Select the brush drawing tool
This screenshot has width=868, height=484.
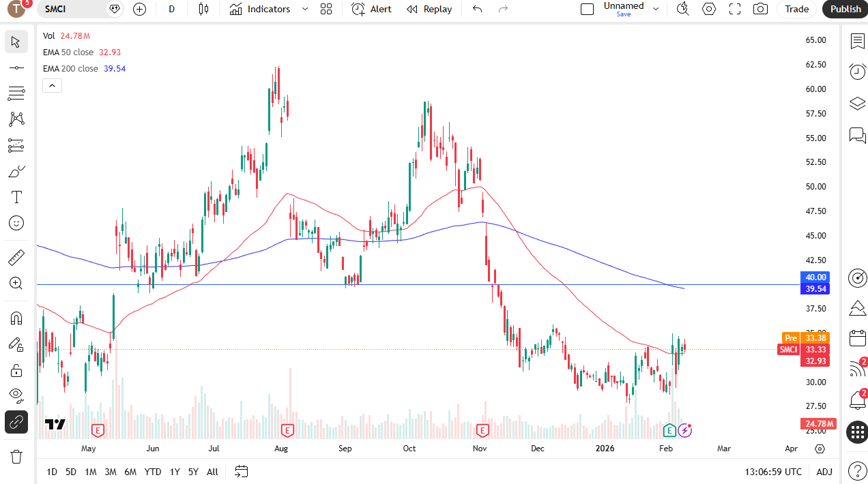[x=16, y=171]
